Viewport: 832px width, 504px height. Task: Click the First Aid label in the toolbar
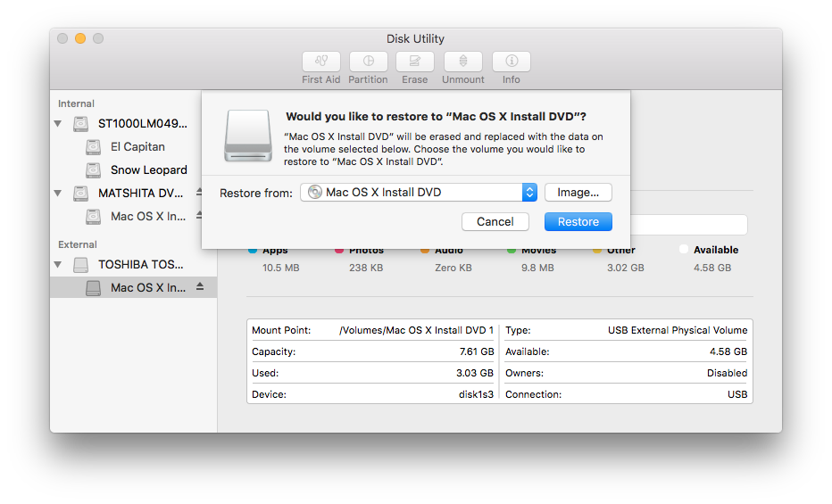coord(321,79)
